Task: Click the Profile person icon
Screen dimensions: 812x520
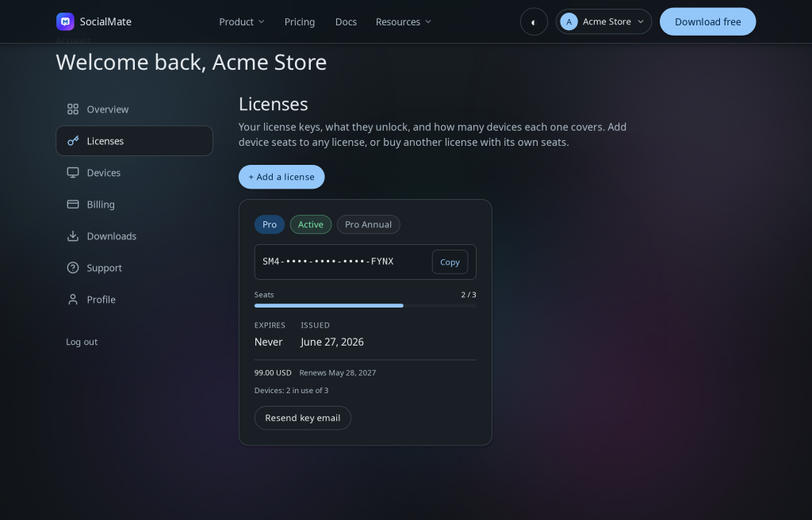Action: point(73,300)
